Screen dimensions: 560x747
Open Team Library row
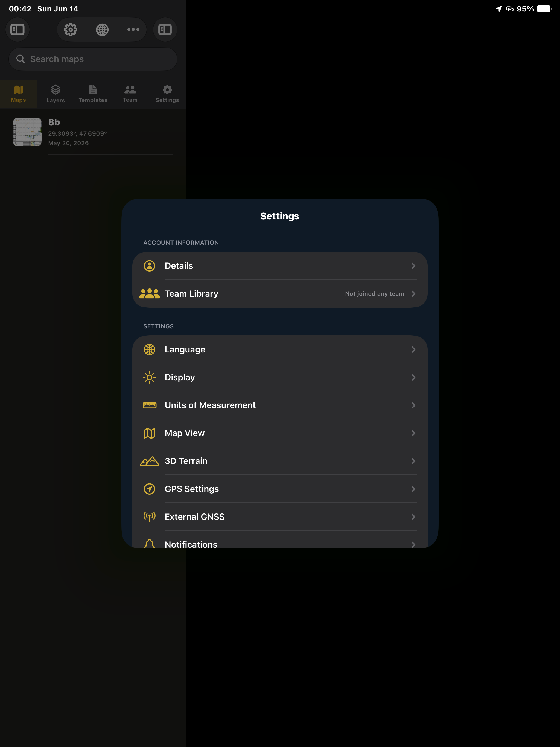pyautogui.click(x=280, y=294)
